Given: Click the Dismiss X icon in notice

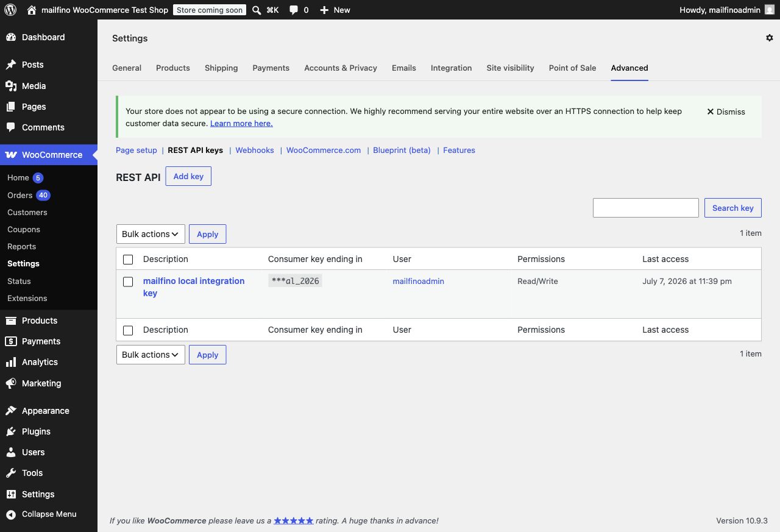Looking at the screenshot, I should coord(710,112).
